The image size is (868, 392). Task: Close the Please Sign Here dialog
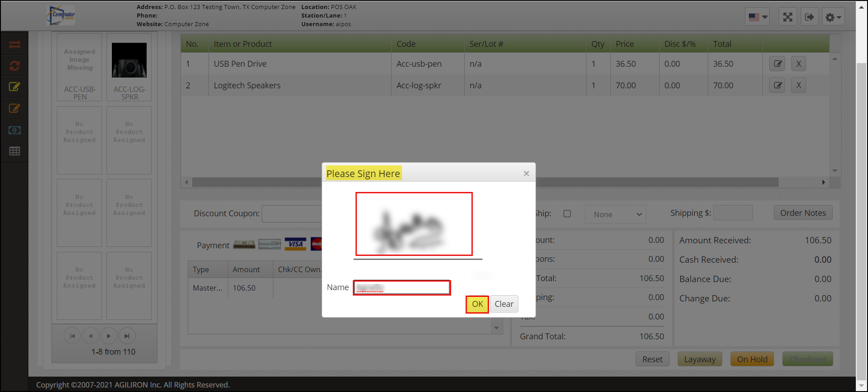526,173
